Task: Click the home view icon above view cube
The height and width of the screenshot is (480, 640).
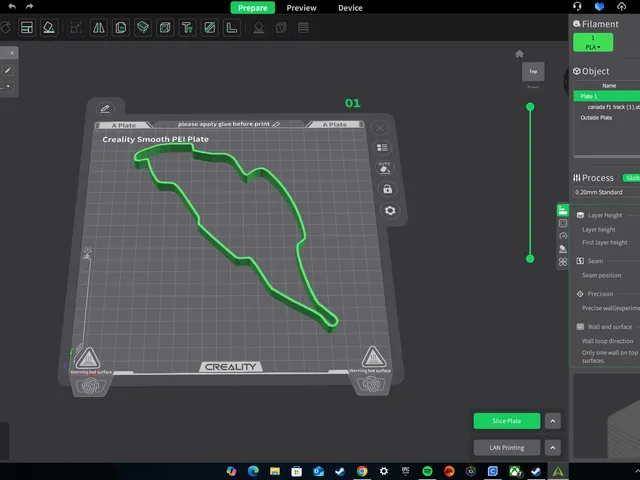Action: [519, 54]
